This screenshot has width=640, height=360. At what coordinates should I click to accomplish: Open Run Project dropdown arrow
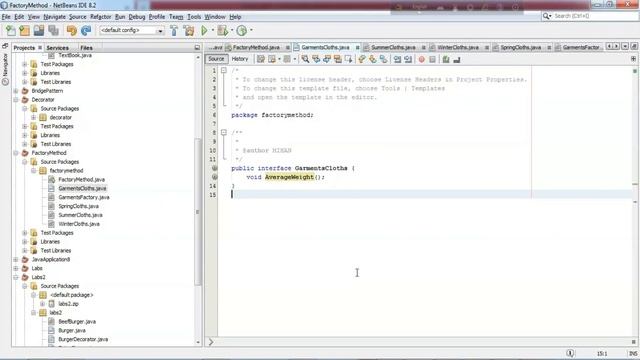(x=212, y=30)
